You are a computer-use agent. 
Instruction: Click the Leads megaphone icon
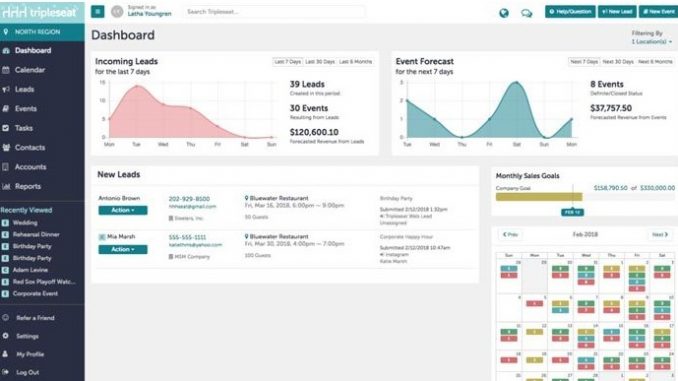click(6, 90)
